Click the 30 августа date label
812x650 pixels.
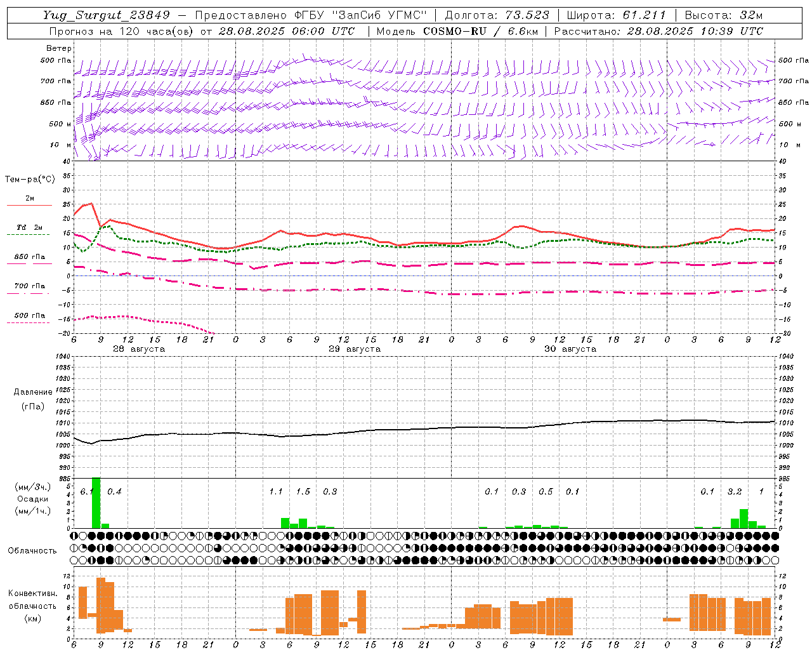[x=570, y=349]
